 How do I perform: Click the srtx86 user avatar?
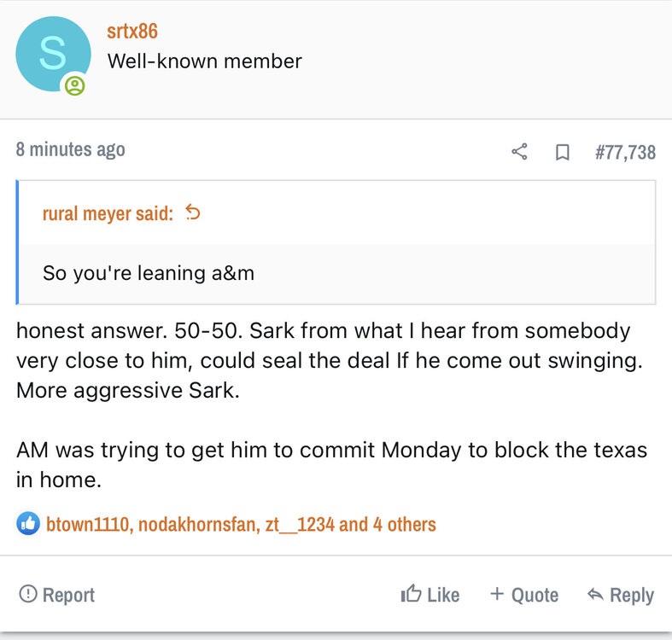53,54
